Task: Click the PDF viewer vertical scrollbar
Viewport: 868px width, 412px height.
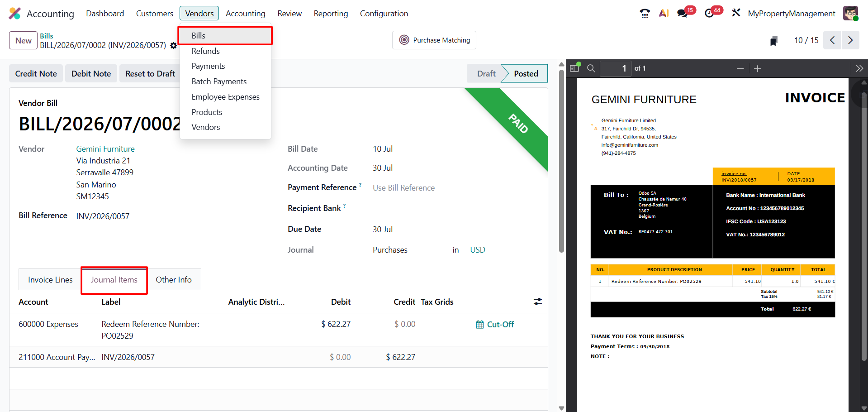Action: point(864,226)
